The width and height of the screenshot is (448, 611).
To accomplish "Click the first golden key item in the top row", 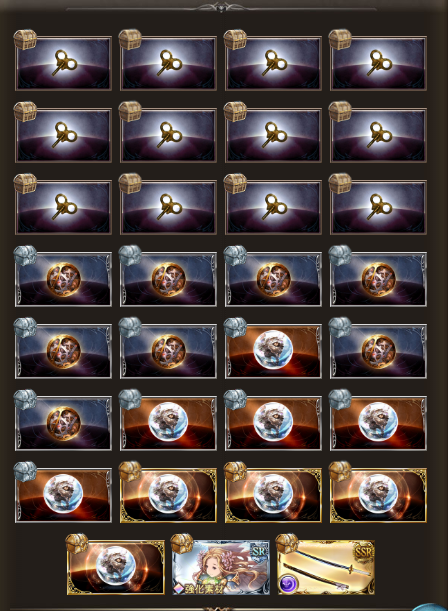I will pos(63,63).
